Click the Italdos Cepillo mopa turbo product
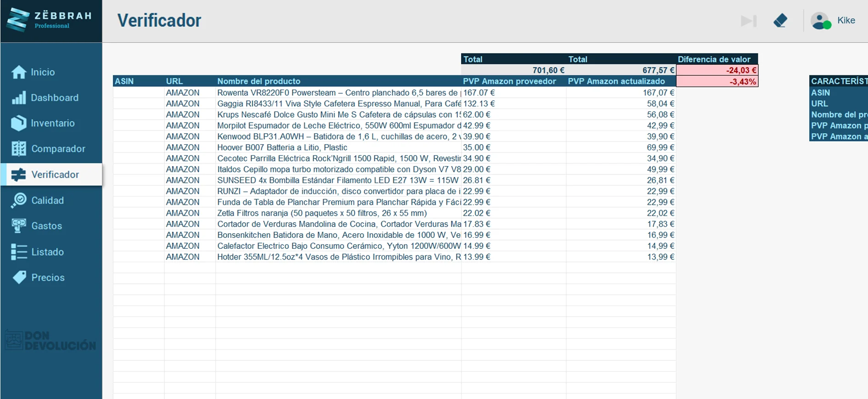 [x=339, y=169]
